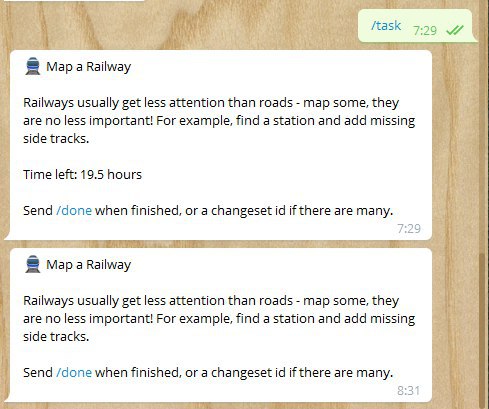Click "Time left: 19.5 hours" text
Image resolution: width=489 pixels, height=409 pixels.
pos(83,175)
